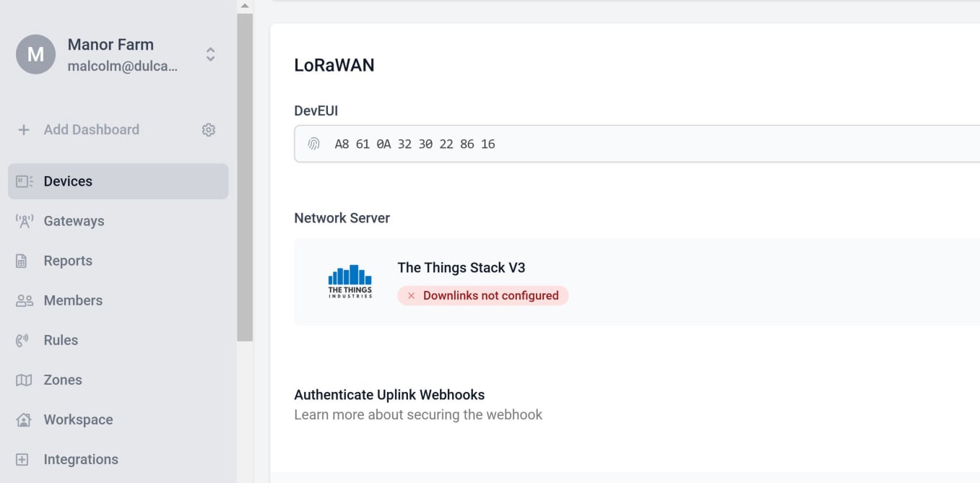Click the Downlinks not configured badge
Screen dimensions: 980x483
tap(482, 295)
